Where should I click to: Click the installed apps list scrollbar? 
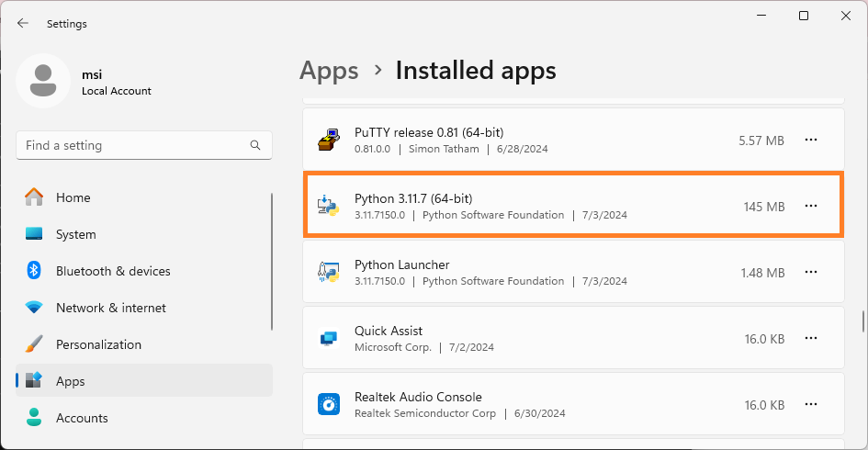862,322
